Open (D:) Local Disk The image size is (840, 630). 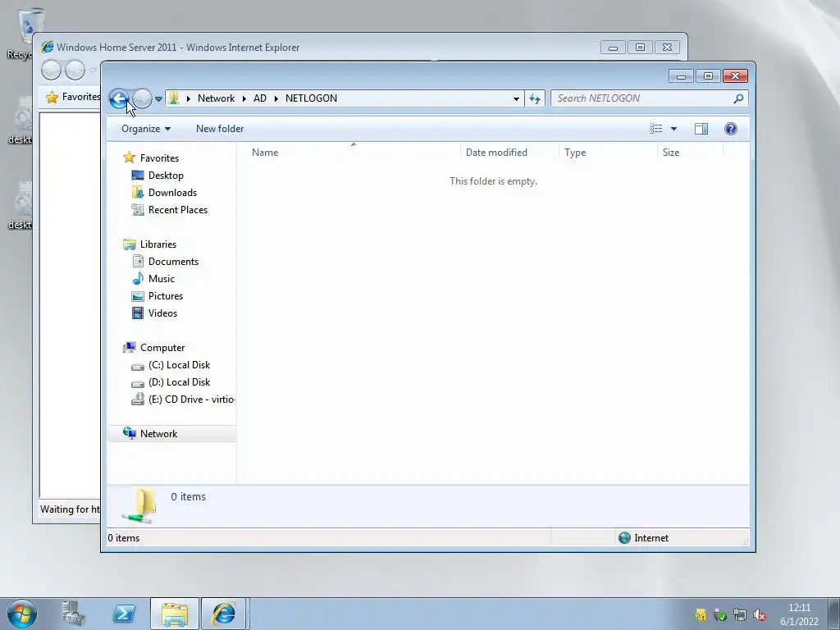pyautogui.click(x=179, y=382)
